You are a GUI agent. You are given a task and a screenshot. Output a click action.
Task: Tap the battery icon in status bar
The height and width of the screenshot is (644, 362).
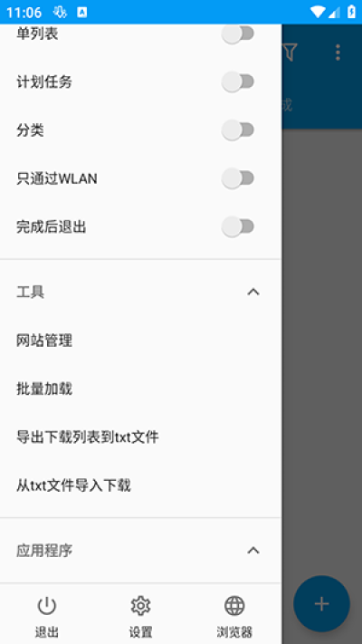(351, 12)
